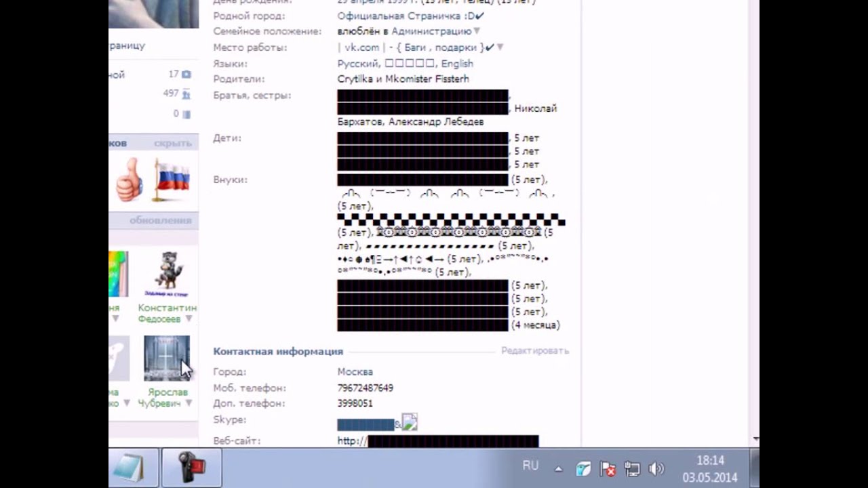Click the Константин Федосеев name link
Screen dimensions: 868x488
(x=167, y=313)
